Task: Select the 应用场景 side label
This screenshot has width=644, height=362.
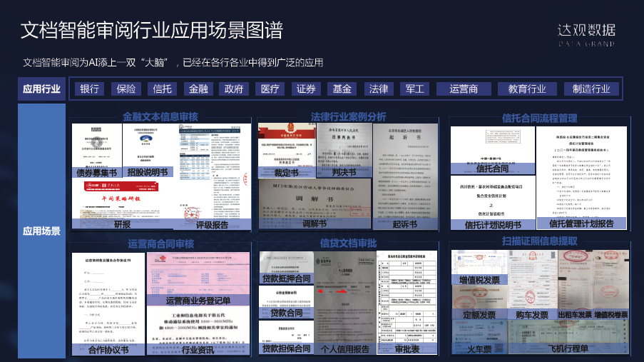Action: 41,231
